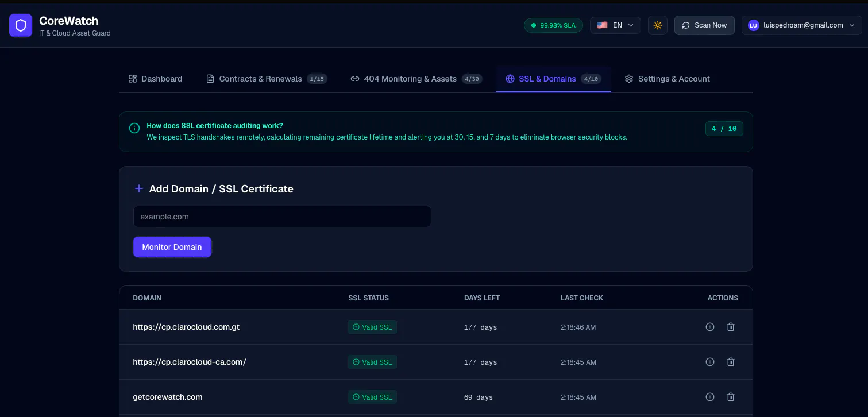Image resolution: width=868 pixels, height=417 pixels.
Task: Click Valid SSL badge for getcorewatch.com
Action: (372, 397)
